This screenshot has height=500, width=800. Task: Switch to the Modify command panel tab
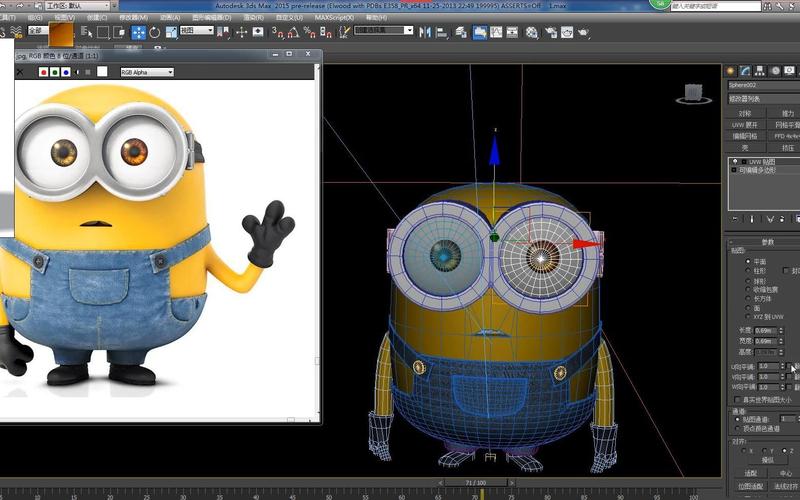point(745,71)
